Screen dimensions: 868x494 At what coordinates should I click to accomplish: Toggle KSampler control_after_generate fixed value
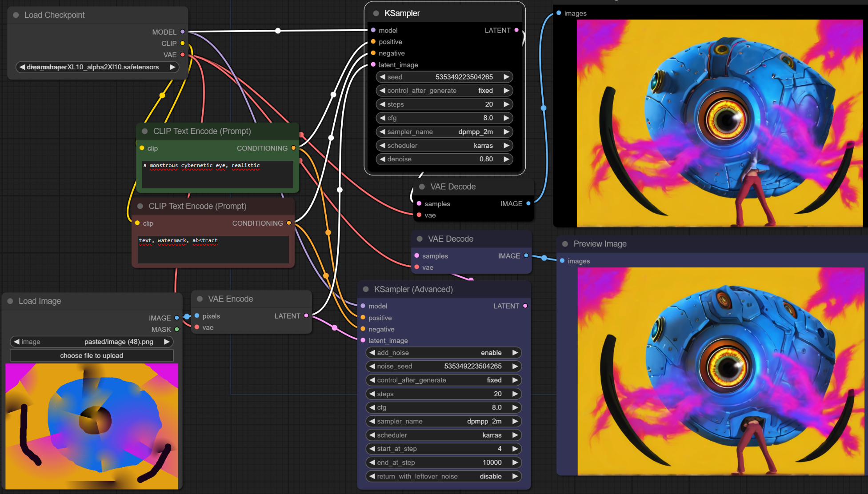pos(444,91)
